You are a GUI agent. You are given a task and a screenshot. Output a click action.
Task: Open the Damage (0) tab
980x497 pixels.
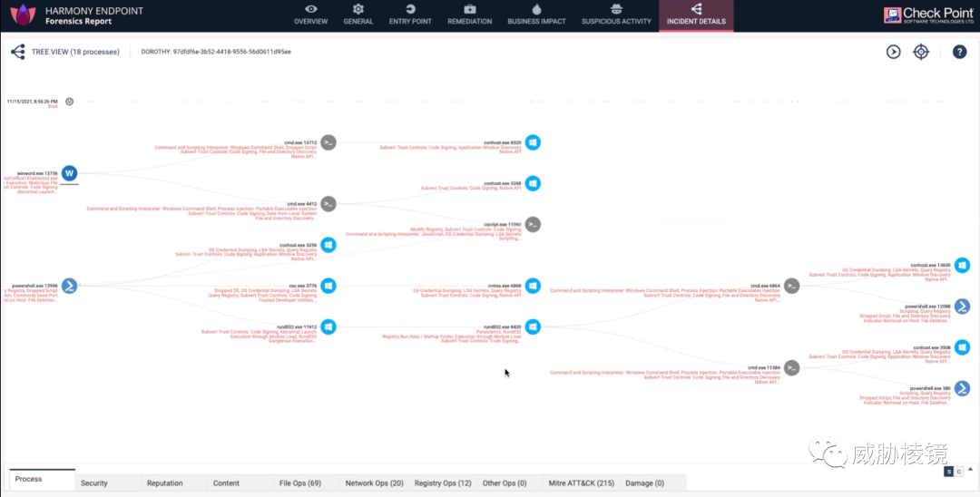pyautogui.click(x=653, y=482)
